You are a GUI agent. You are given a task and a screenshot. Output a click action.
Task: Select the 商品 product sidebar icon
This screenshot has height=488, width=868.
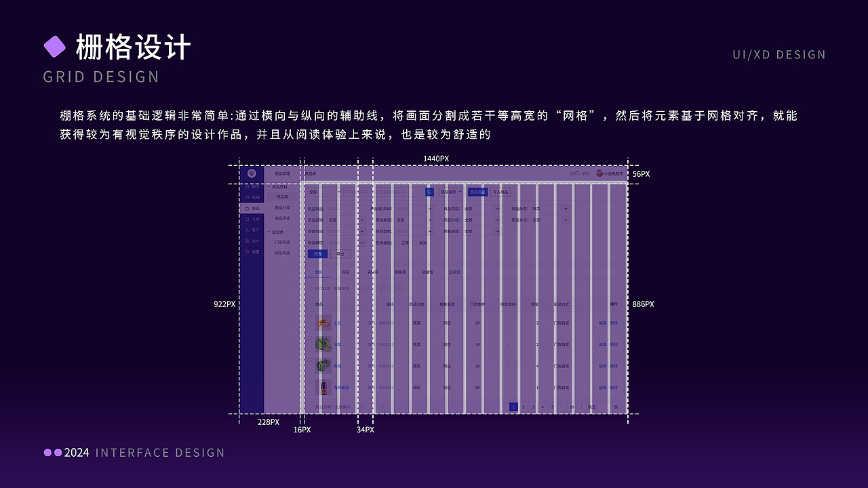247,208
